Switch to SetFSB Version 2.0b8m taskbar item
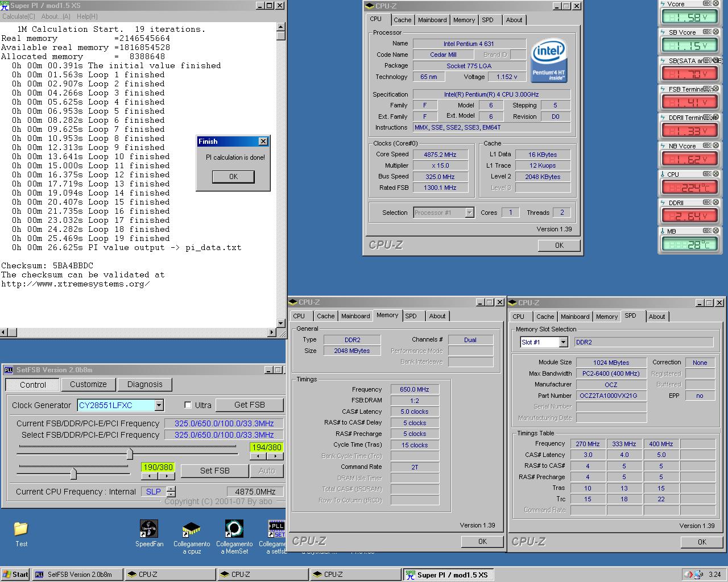The width and height of the screenshot is (728, 582). click(x=77, y=575)
